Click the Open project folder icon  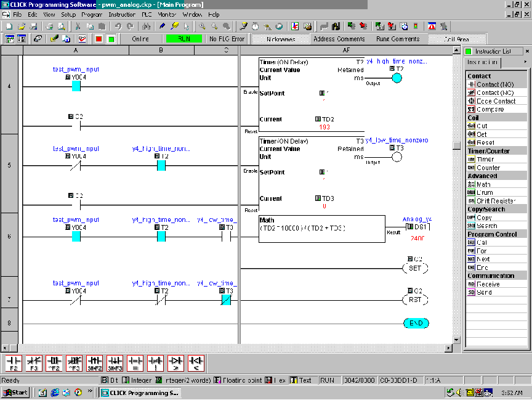click(x=22, y=27)
